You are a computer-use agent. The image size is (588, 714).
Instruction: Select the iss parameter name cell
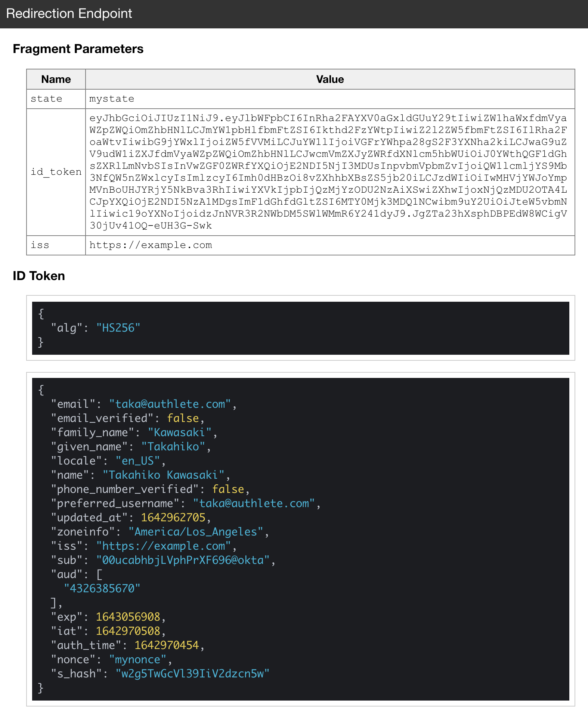(x=56, y=245)
